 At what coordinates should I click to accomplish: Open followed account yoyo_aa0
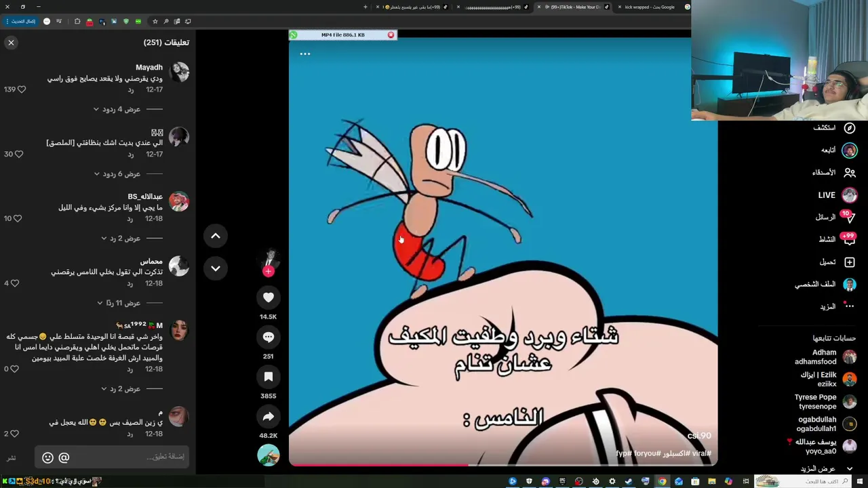click(x=822, y=447)
